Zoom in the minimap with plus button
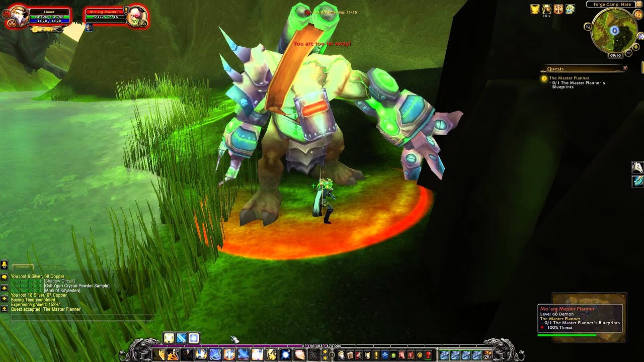 click(635, 47)
